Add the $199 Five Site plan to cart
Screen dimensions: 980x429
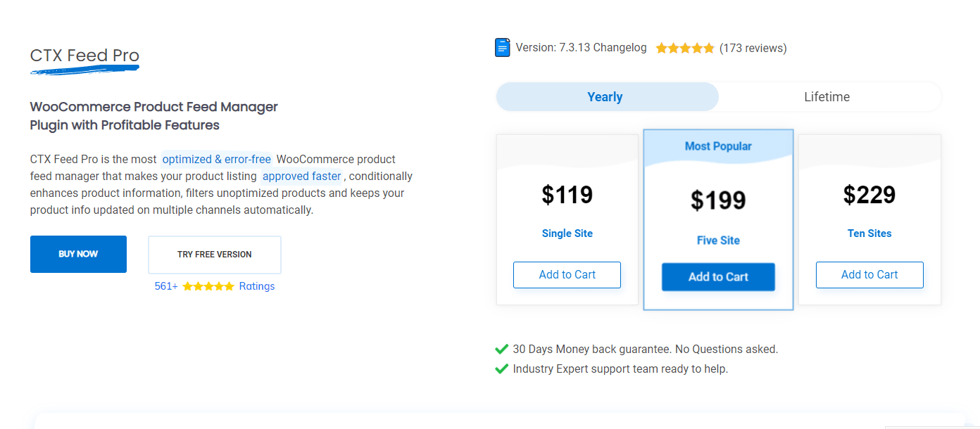point(718,277)
